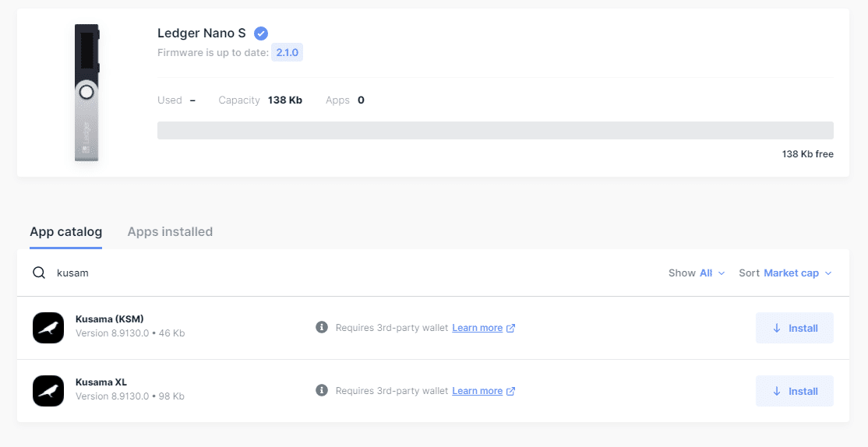Click external link icon in Kusama XL row

tap(511, 391)
